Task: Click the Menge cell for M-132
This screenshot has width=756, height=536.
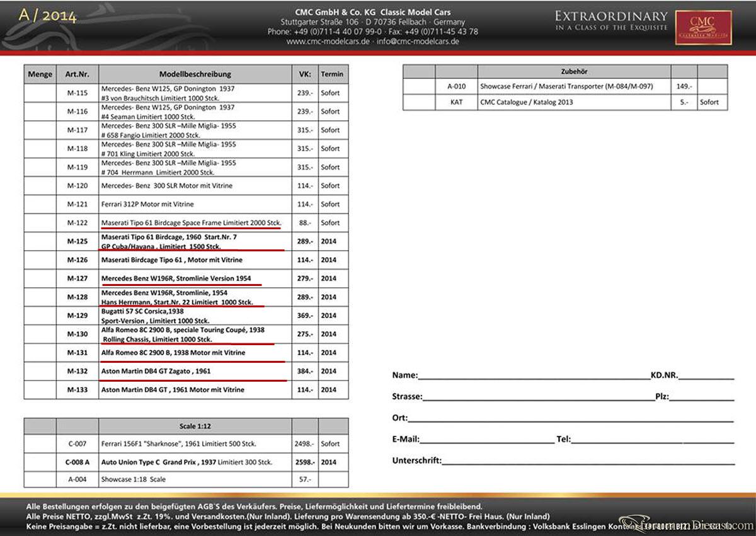Action: [40, 372]
